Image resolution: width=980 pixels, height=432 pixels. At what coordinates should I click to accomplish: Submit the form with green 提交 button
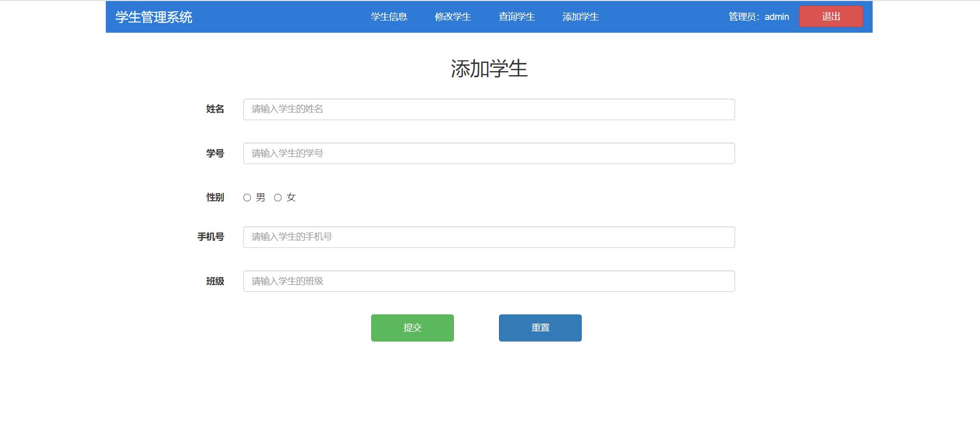(x=413, y=328)
